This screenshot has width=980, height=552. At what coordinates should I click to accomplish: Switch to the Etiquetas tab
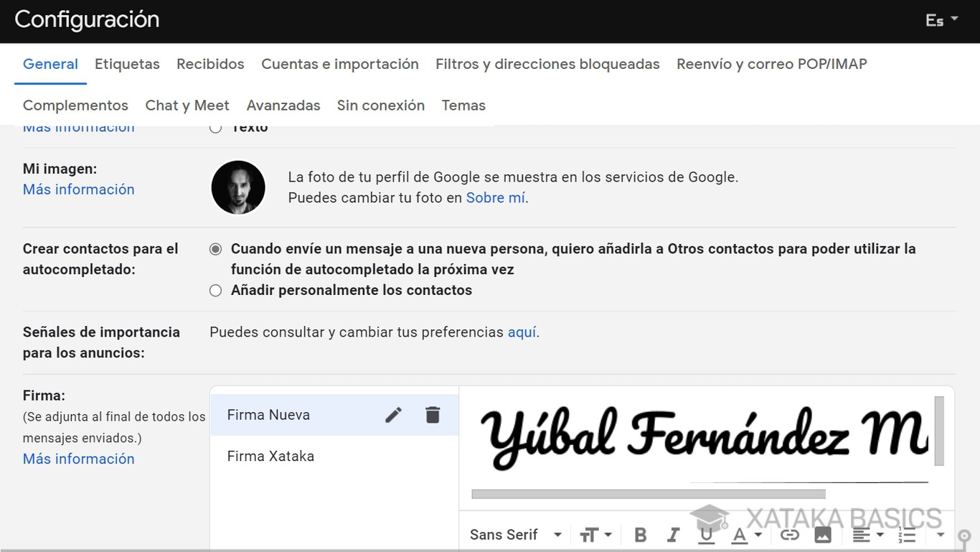point(127,64)
